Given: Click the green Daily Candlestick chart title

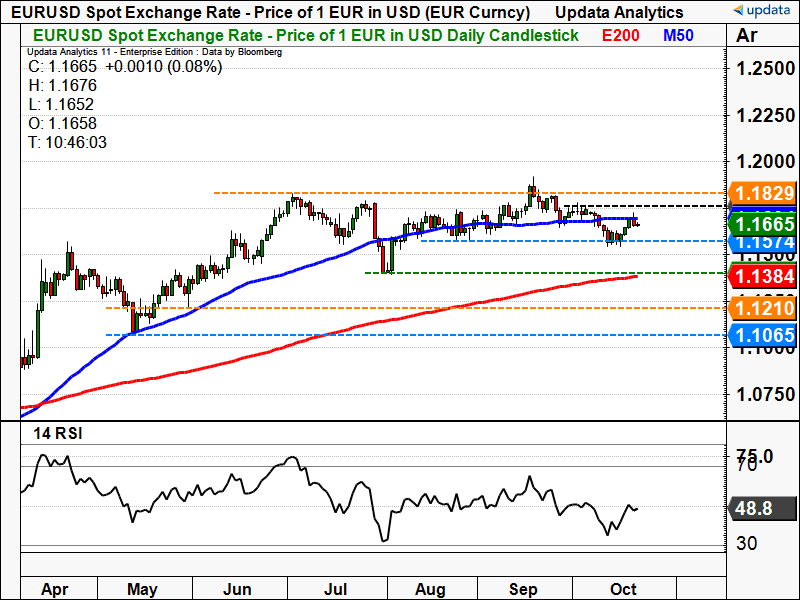Looking at the screenshot, I should pyautogui.click(x=301, y=35).
